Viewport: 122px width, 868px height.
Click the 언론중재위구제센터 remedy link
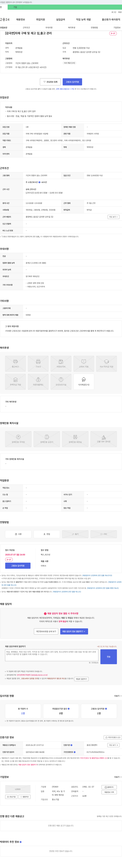32,675
